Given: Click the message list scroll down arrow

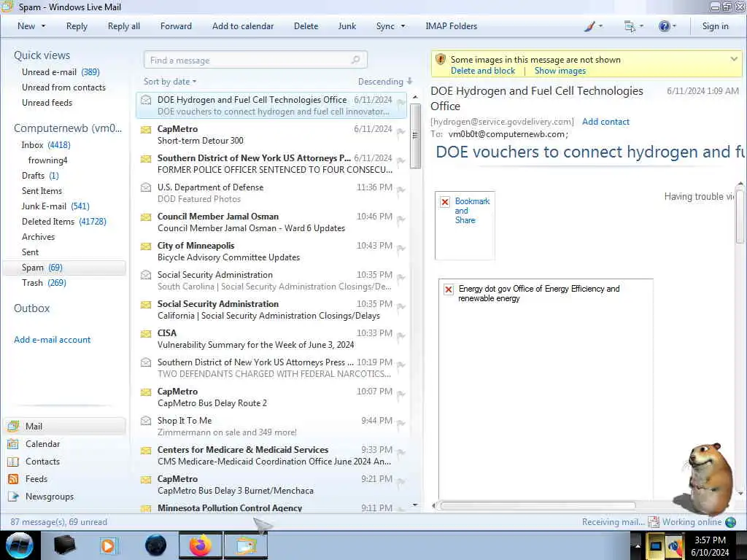Looking at the screenshot, I should [415, 505].
